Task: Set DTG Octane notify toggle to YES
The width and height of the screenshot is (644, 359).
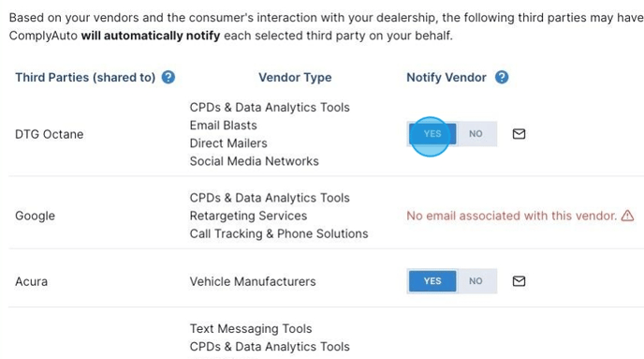Action: coord(432,134)
